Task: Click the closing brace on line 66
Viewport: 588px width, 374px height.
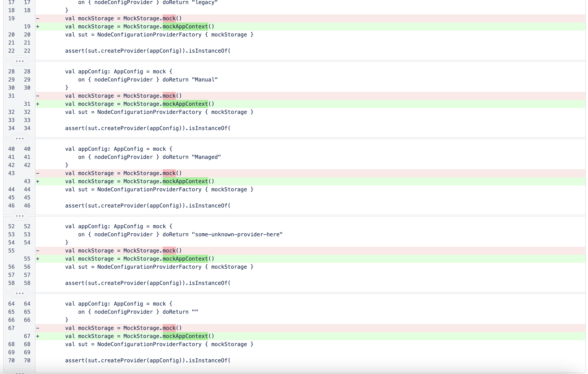Action: 67,320
